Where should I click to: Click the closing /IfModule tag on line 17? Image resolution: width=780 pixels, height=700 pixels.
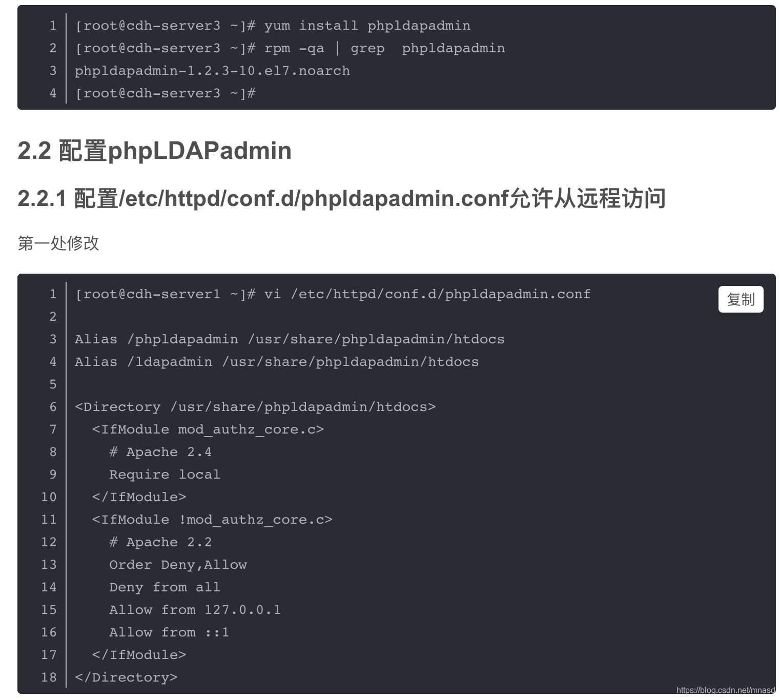(139, 655)
